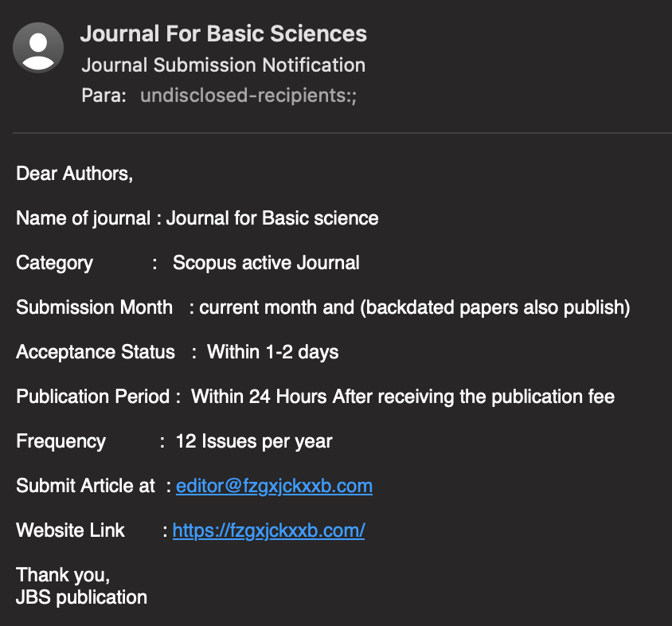Image resolution: width=672 pixels, height=626 pixels.
Task: Click the Submission Month label
Action: pyautogui.click(x=94, y=307)
